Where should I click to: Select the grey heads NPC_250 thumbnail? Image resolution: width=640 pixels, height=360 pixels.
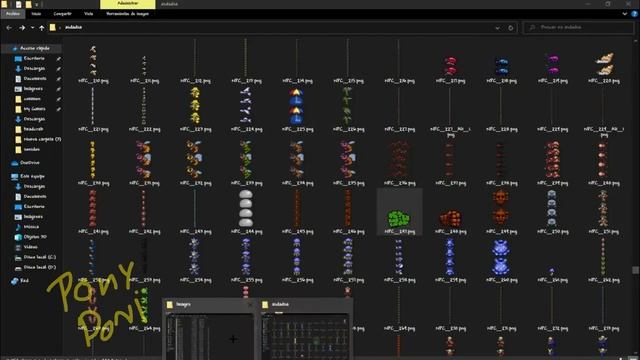(552, 208)
